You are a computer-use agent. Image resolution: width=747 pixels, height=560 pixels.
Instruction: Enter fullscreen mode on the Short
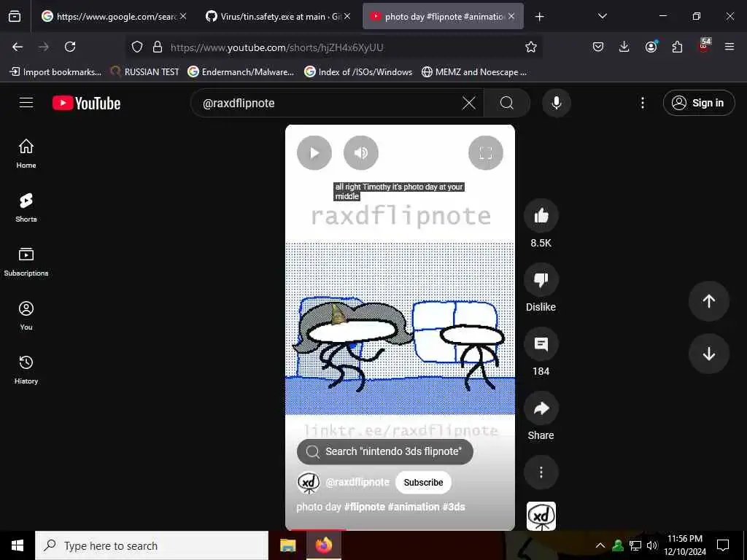tap(485, 153)
